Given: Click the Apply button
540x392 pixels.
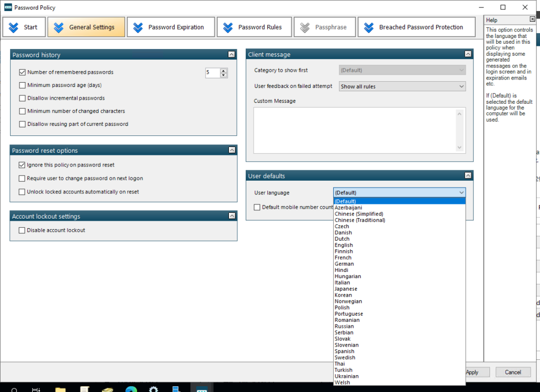Looking at the screenshot, I should tap(477, 372).
